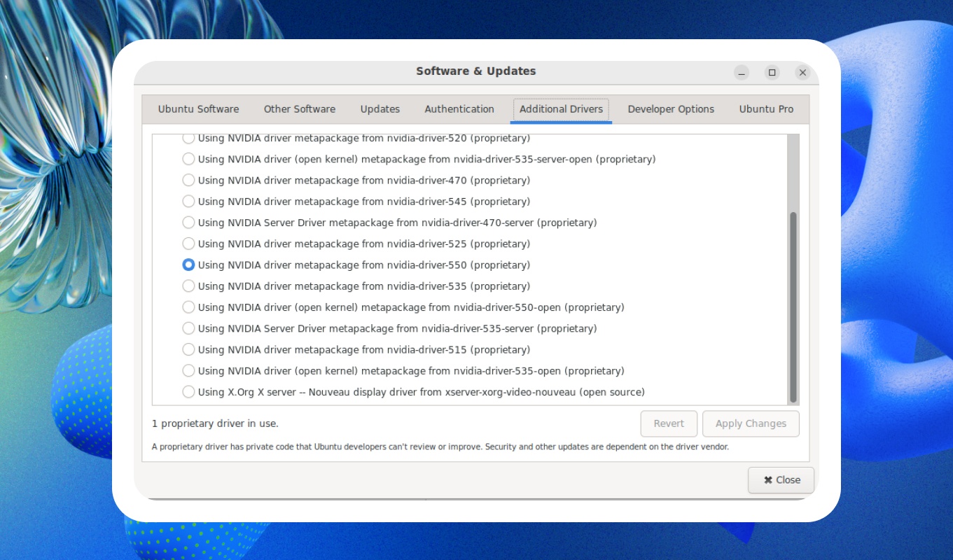Open the Ubuntu Software tab
Viewport: 953px width, 560px height.
coord(198,109)
